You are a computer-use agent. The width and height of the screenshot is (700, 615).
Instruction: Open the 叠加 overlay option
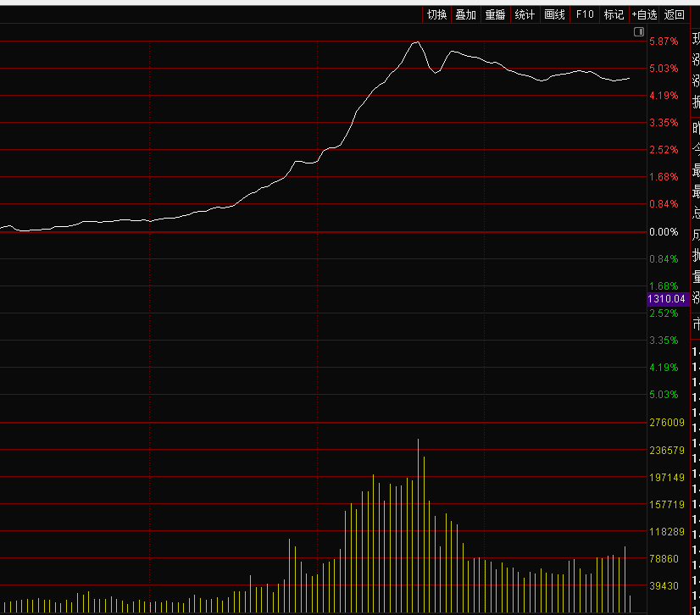pos(465,14)
